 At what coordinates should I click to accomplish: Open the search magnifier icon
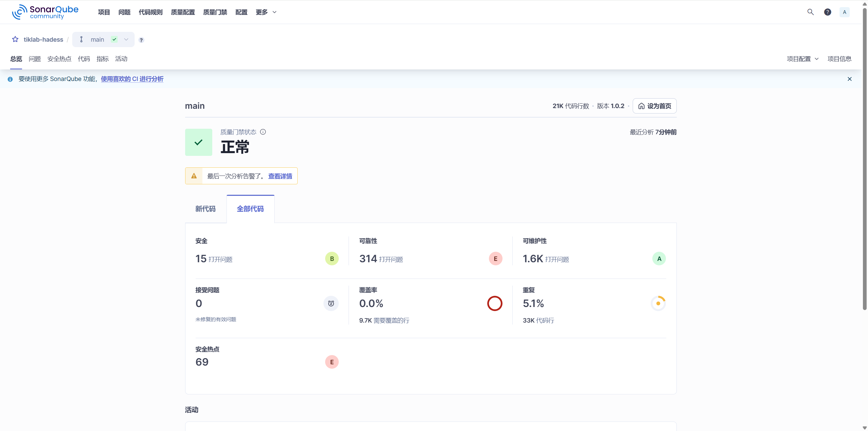[810, 12]
